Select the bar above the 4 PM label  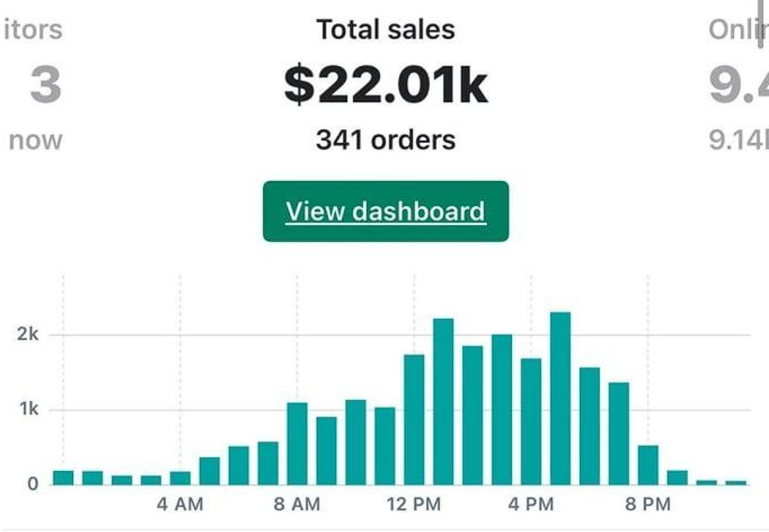point(531,421)
